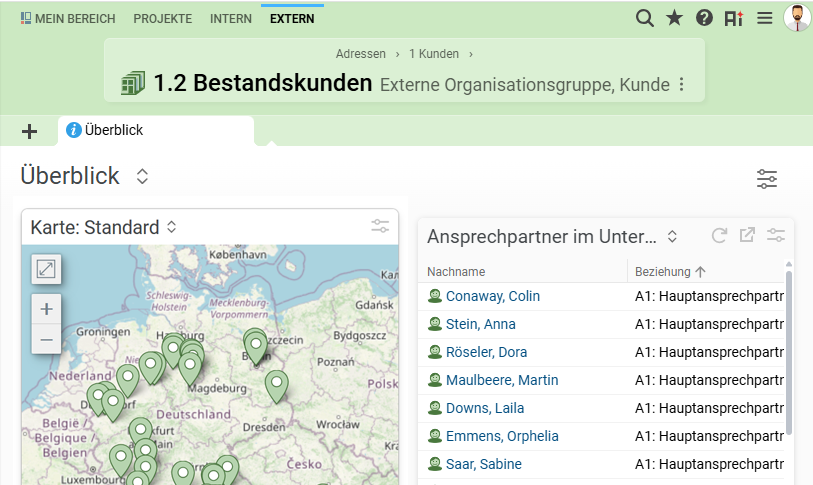
Task: Click the user profile avatar
Action: pos(797,18)
